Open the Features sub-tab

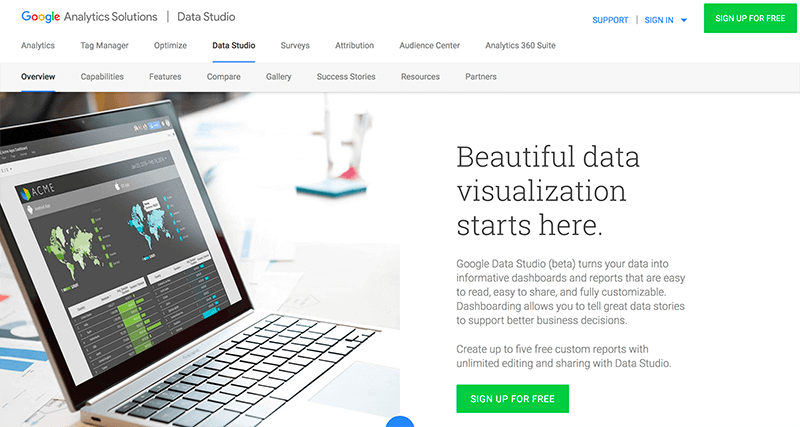click(165, 77)
